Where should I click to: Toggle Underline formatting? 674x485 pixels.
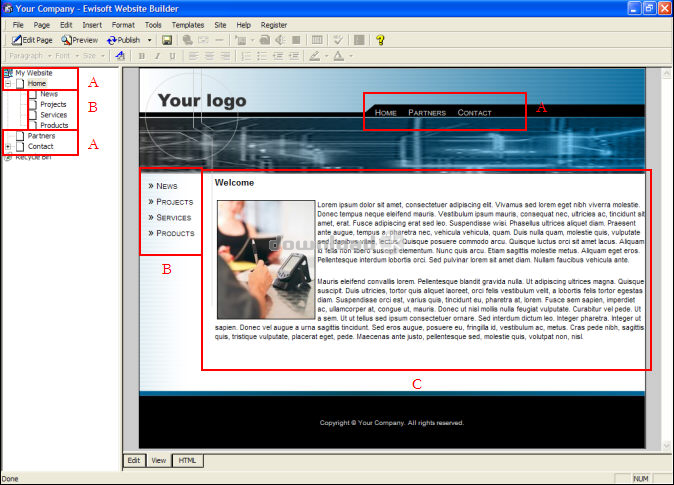coord(172,56)
